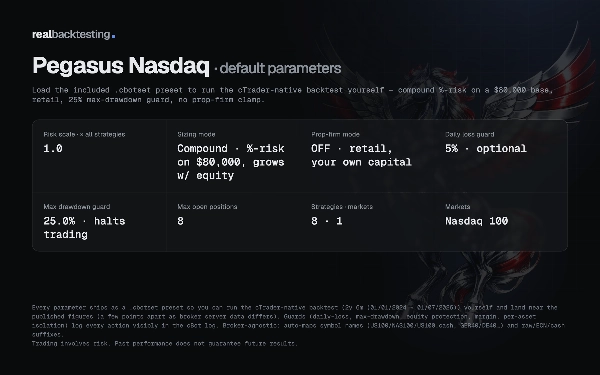
Task: Select the Max open positions value "8"
Action: click(180, 221)
